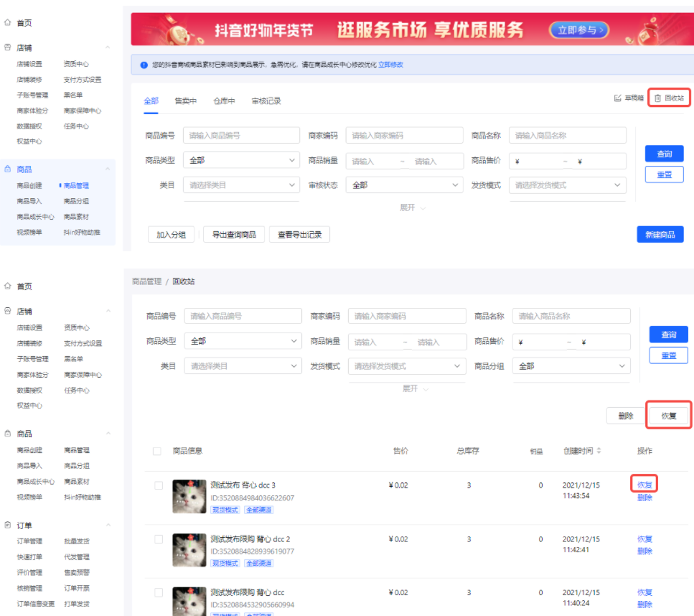Open 订单管理 in the sidebar
Image resolution: width=694 pixels, height=616 pixels.
[x=30, y=541]
